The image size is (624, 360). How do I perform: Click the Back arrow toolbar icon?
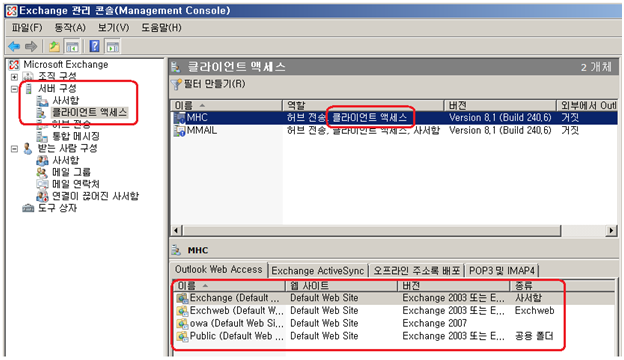tap(14, 47)
